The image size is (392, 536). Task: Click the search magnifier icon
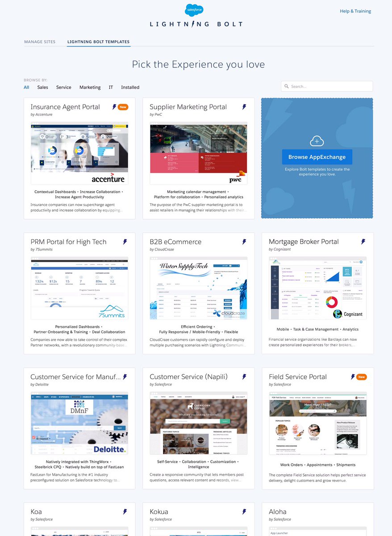click(287, 87)
